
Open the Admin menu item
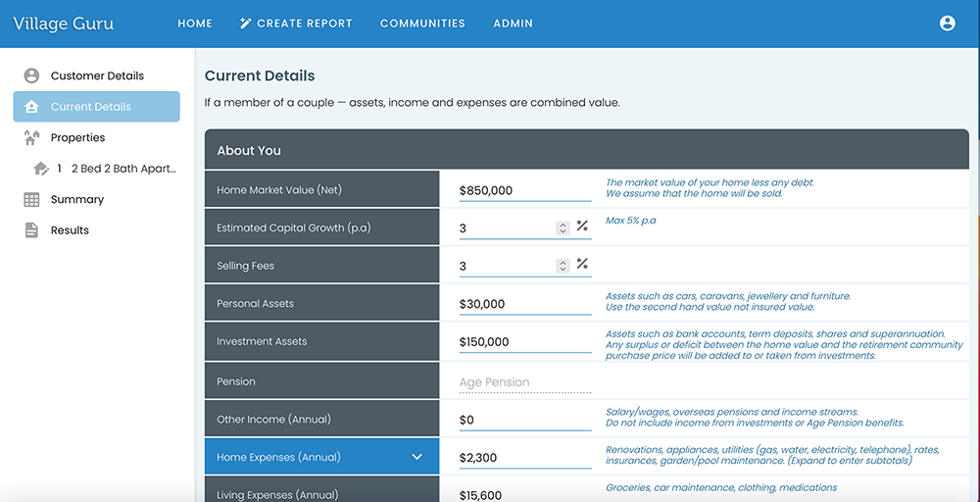pos(513,24)
